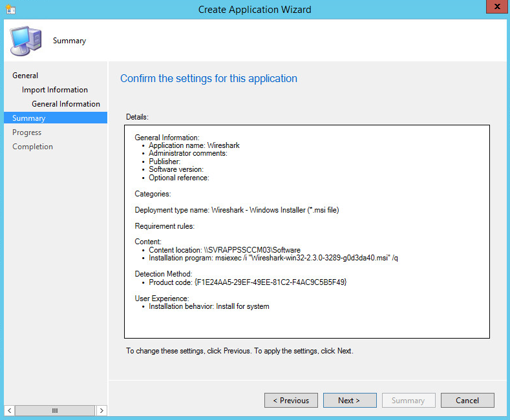Open the Import Information step
This screenshot has width=510, height=420.
[x=55, y=90]
